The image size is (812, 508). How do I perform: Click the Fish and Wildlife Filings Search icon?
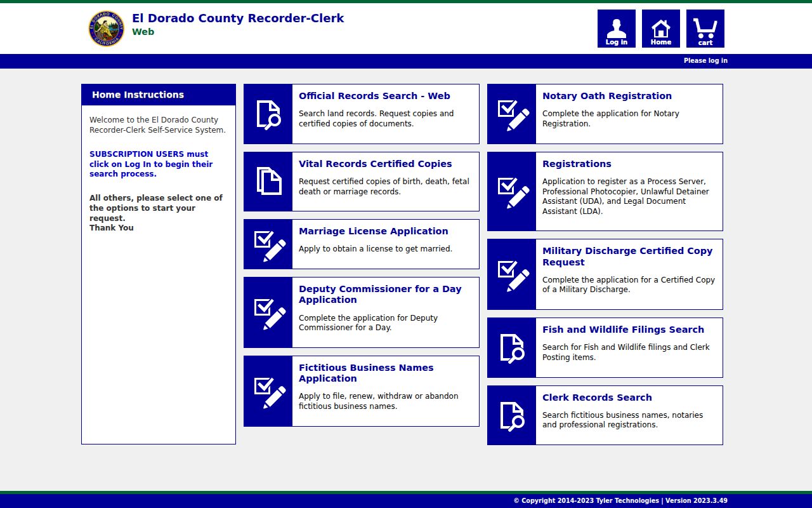(x=511, y=348)
